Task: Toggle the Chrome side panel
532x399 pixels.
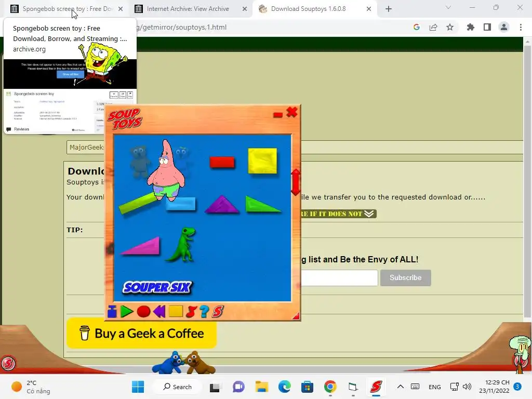Action: pyautogui.click(x=487, y=27)
